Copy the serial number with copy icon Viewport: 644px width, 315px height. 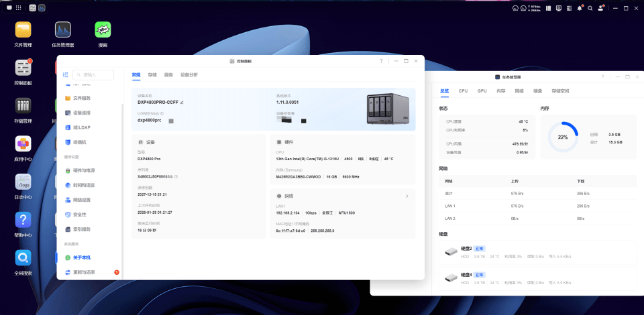176,176
